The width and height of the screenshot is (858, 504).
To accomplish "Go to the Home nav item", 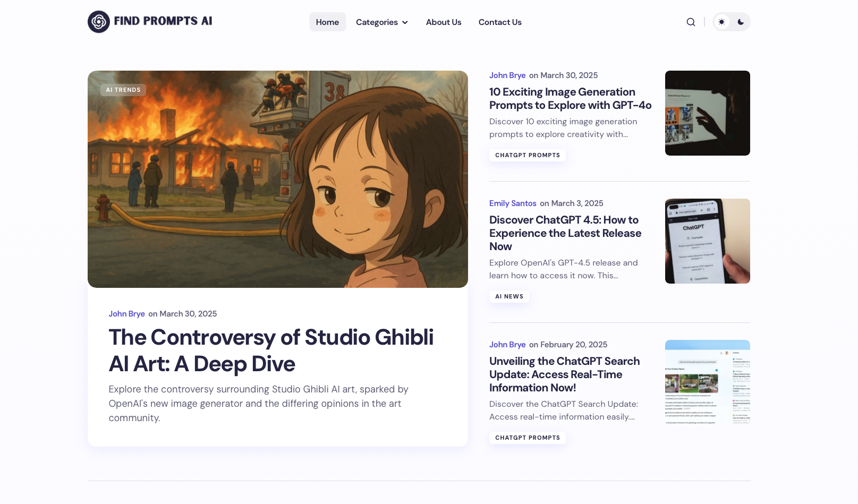I will pos(327,22).
